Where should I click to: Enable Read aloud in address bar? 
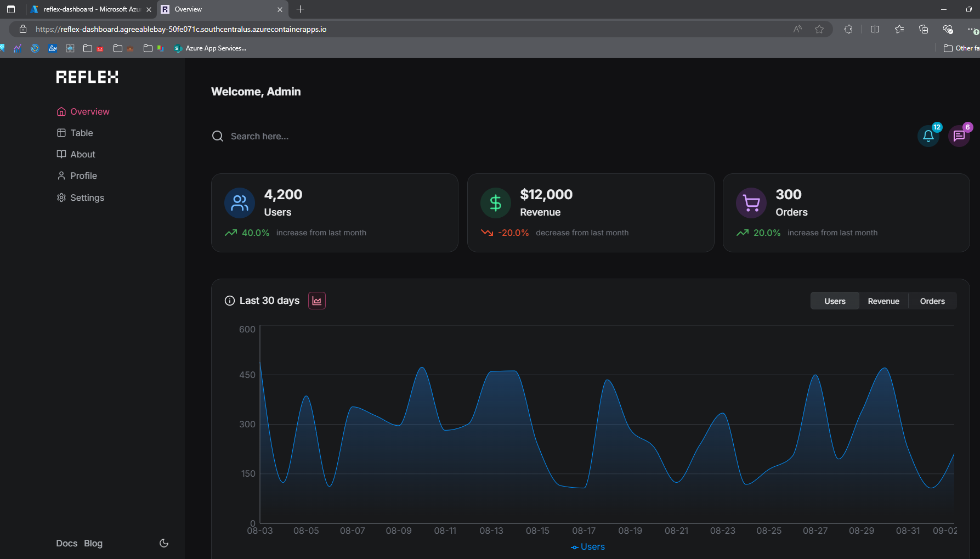797,29
